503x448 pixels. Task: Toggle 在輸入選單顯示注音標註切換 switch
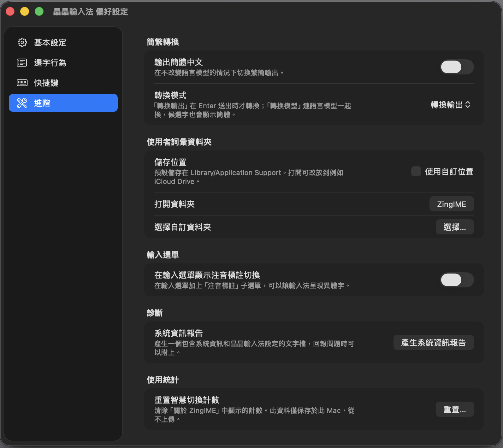(x=457, y=280)
